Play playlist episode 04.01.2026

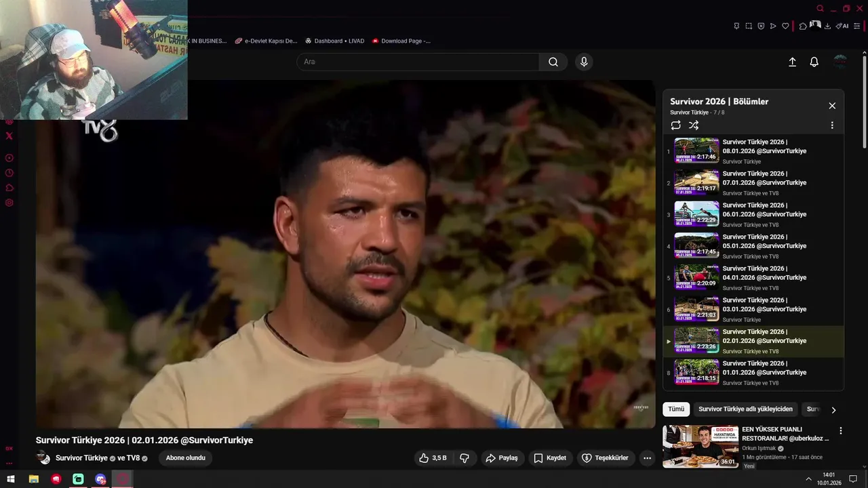(753, 278)
